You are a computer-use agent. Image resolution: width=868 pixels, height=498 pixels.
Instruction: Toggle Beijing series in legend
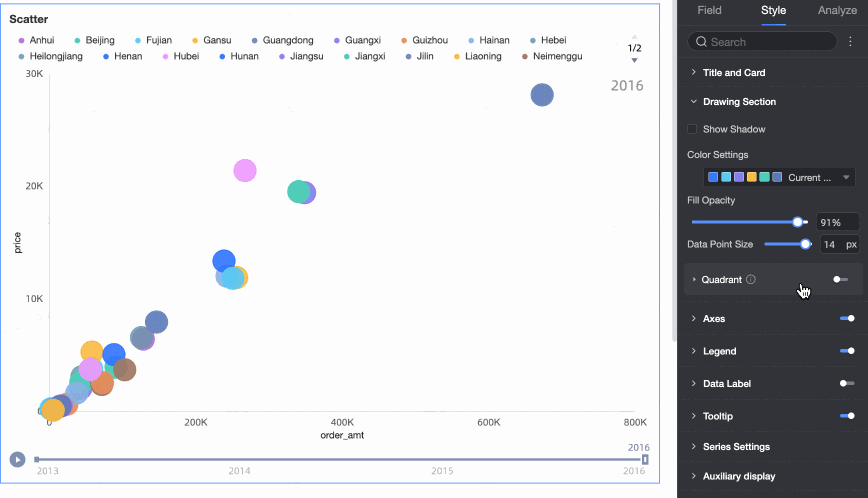click(94, 40)
